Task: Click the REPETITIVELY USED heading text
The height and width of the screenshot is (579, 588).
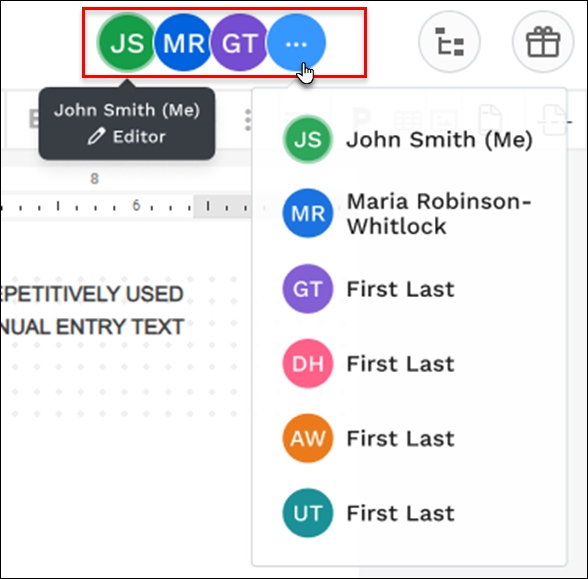Action: (92, 294)
